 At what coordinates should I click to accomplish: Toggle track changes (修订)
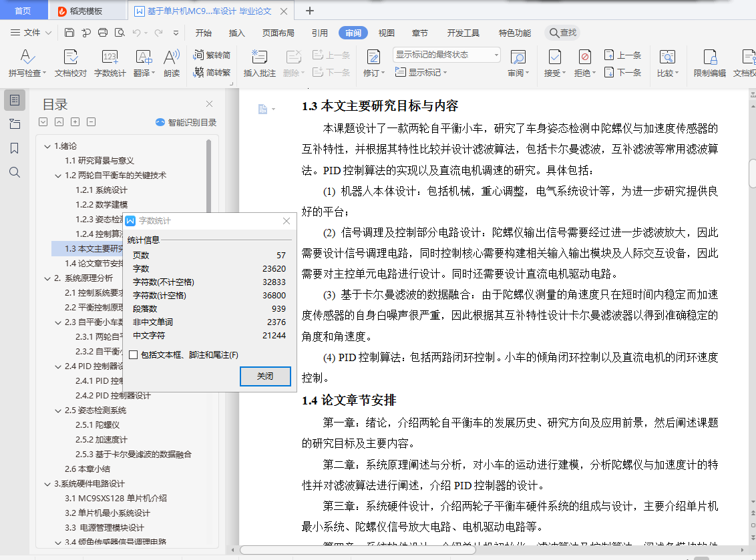pyautogui.click(x=374, y=63)
